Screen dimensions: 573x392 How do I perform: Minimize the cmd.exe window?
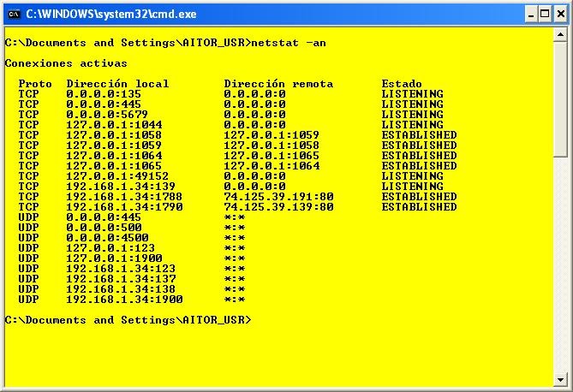[x=531, y=15]
